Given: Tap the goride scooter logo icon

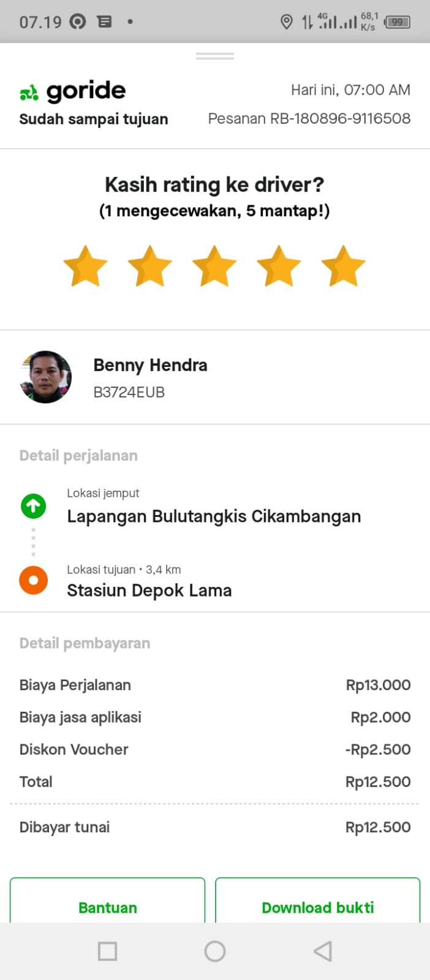Looking at the screenshot, I should [x=29, y=92].
